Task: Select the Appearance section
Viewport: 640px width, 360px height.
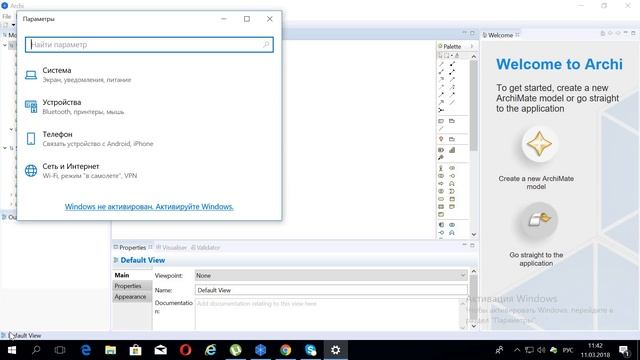Action: click(x=132, y=297)
